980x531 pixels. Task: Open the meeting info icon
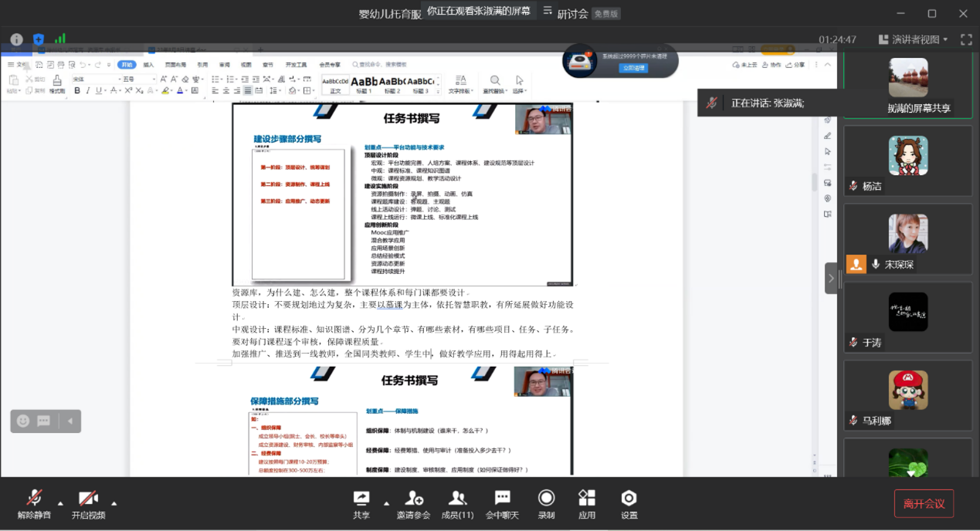[16, 39]
